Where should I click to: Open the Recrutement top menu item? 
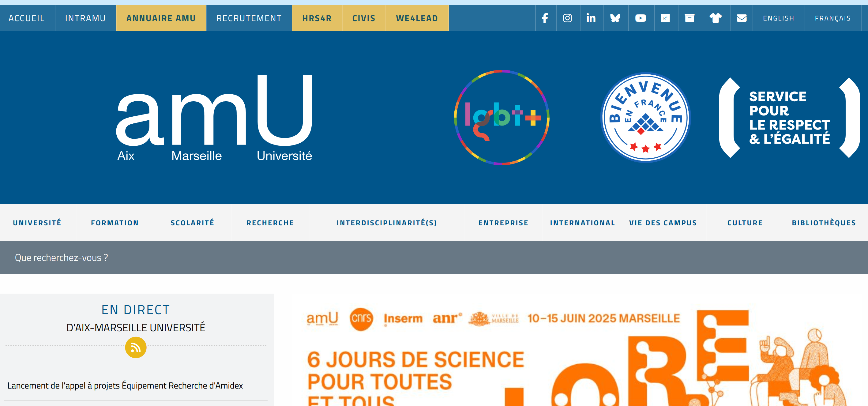(x=249, y=18)
